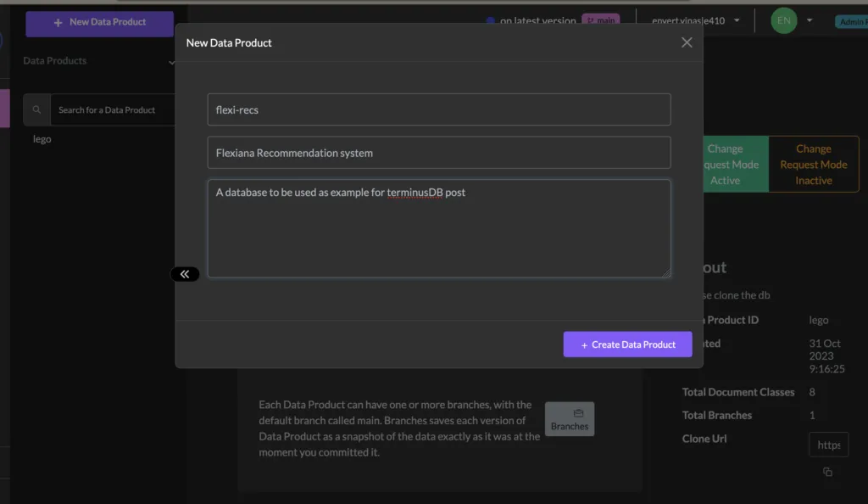
Task: Click the Flexiana Recommendation system name field
Action: (439, 153)
